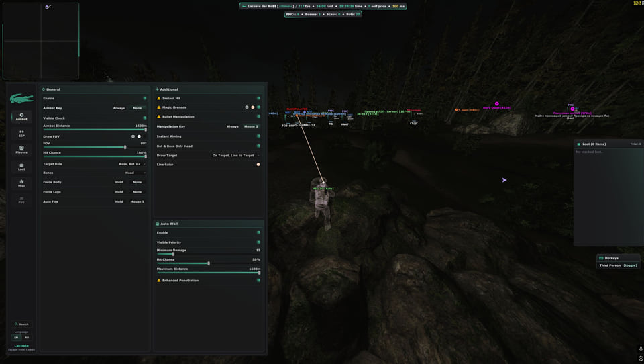This screenshot has height=364, width=644.
Task: Toggle the General Enable checkbox
Action: point(145,98)
